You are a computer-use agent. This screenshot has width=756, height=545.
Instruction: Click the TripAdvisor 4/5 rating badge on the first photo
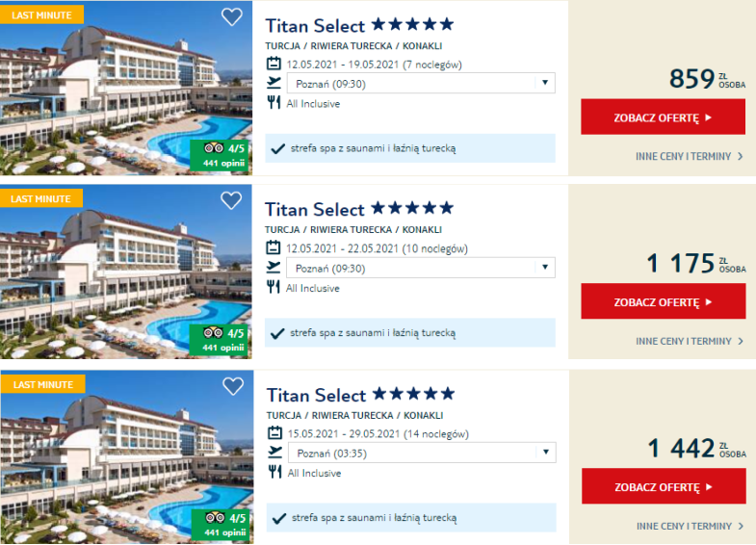[220, 155]
